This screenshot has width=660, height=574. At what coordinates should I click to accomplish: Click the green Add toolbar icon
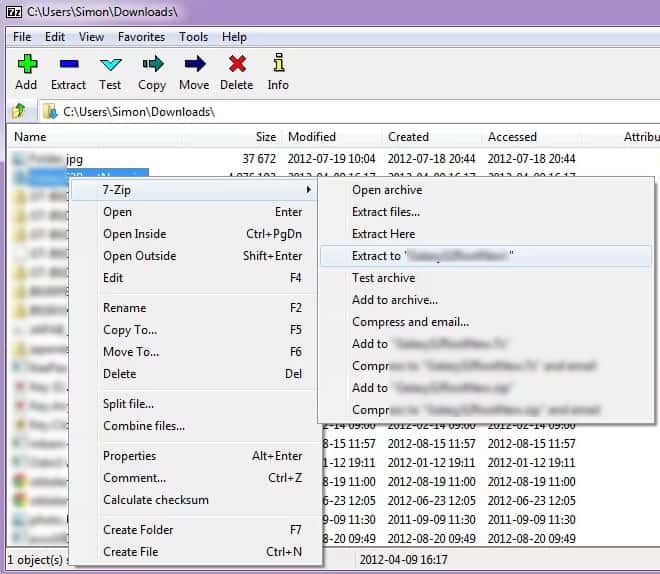pyautogui.click(x=27, y=64)
